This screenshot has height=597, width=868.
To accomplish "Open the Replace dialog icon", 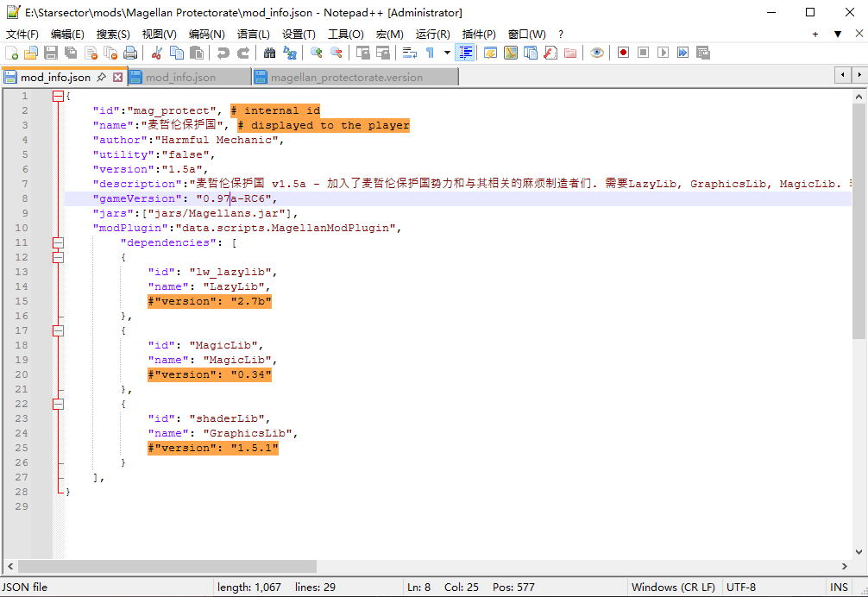I will click(x=290, y=53).
